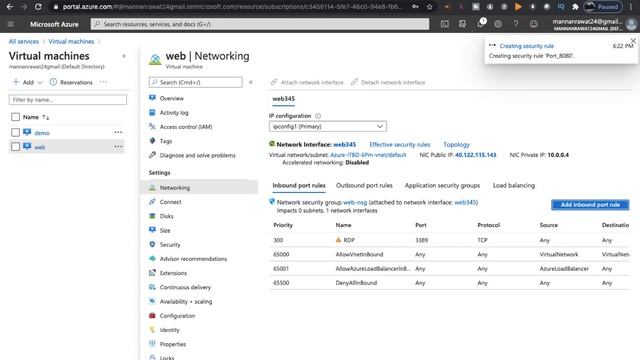Open the Effective security rules link
Viewport: 640px width, 360px height.
(400, 144)
